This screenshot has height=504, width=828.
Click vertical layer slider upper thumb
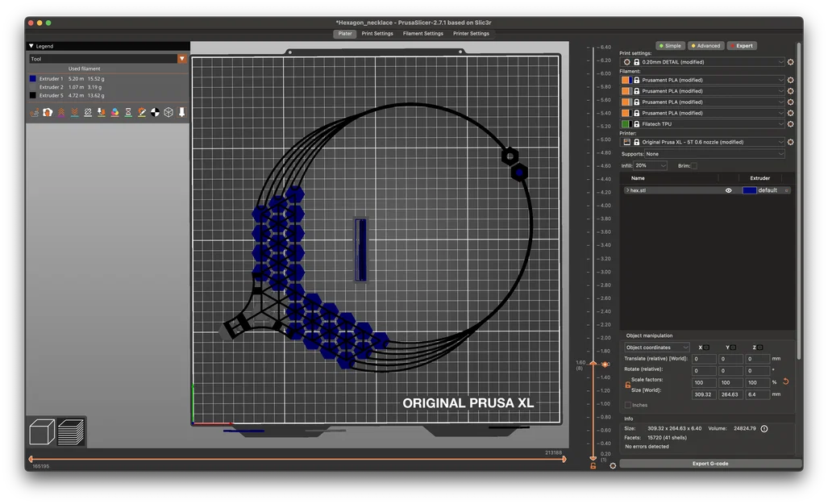(x=593, y=364)
